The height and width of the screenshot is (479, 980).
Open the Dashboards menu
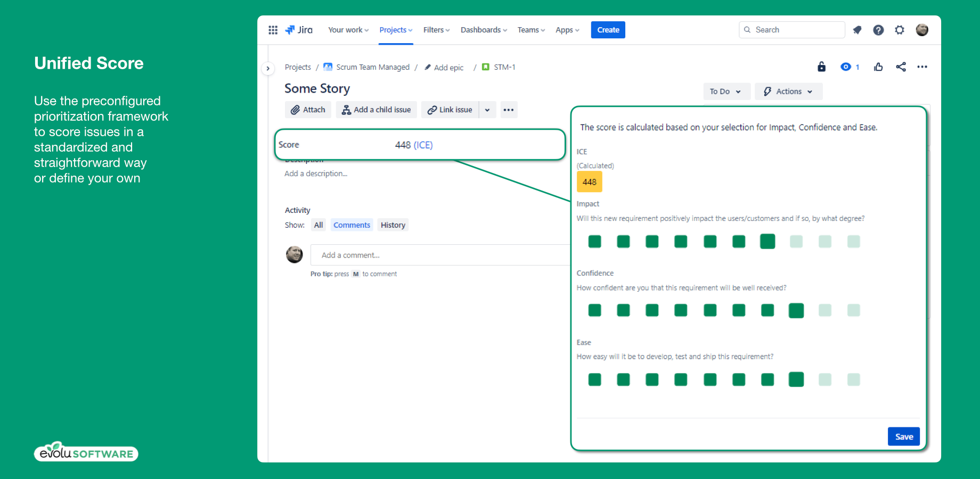(484, 30)
